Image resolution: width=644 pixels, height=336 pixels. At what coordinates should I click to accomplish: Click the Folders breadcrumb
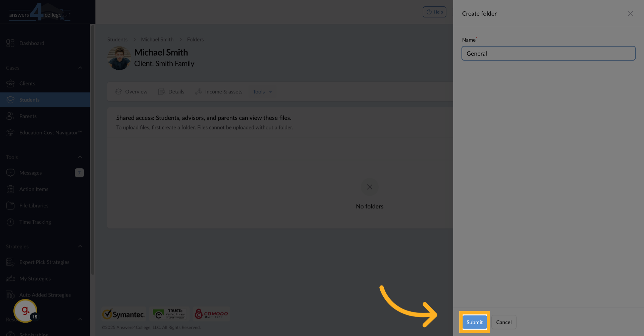tap(195, 40)
